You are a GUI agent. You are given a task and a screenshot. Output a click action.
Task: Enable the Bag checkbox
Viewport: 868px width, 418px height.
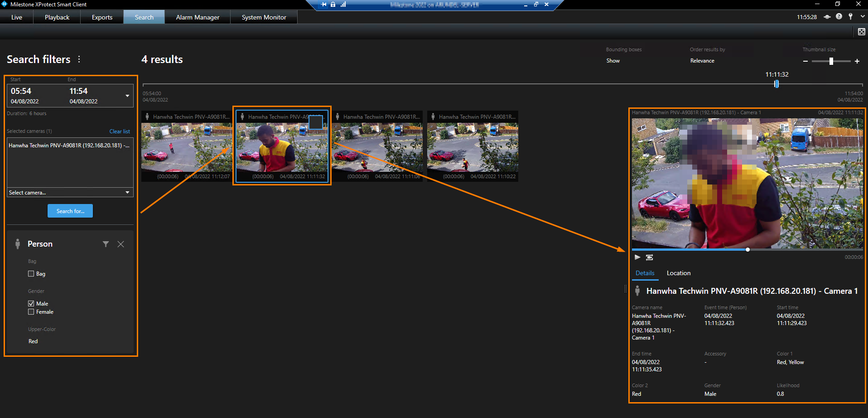(x=31, y=274)
